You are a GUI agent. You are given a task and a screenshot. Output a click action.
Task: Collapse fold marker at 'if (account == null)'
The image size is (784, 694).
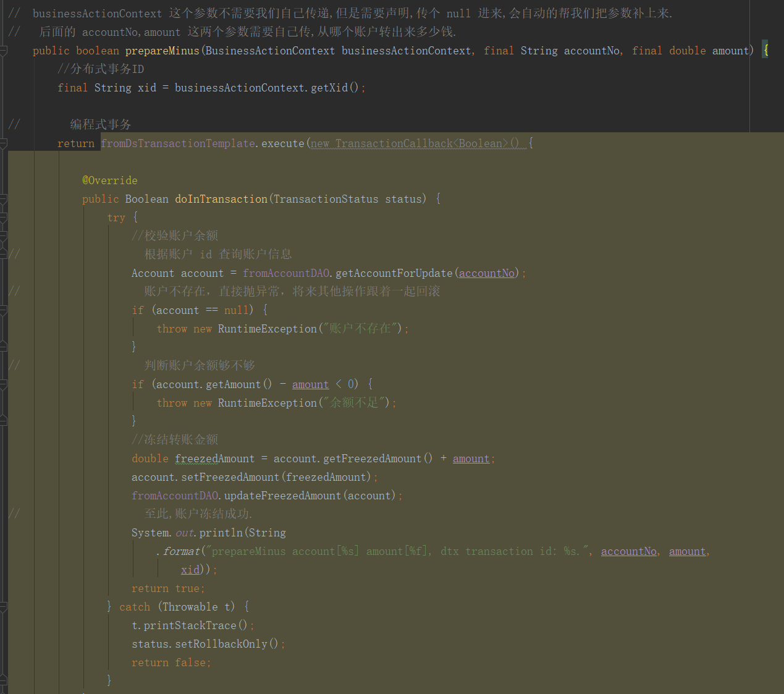[x=3, y=310]
